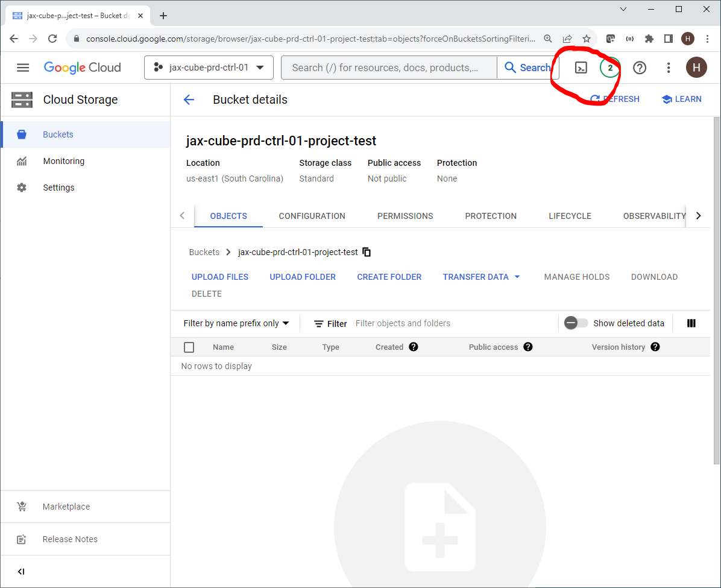The width and height of the screenshot is (721, 588).
Task: Collapse the sidebar navigation panel
Action: point(21,572)
